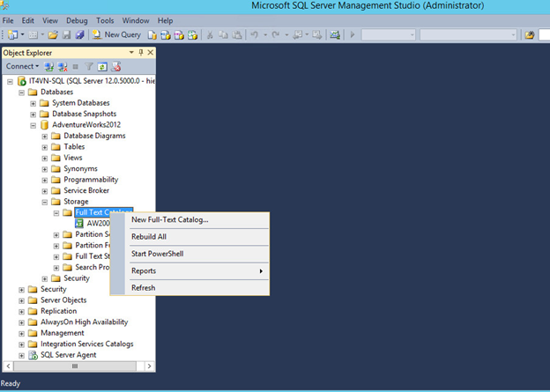Collapse the AdventureWorks2012 database node
550x392 pixels.
click(33, 125)
